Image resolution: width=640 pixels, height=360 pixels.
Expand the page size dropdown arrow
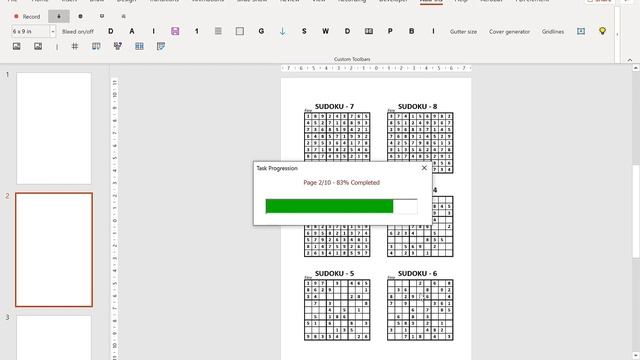53,31
